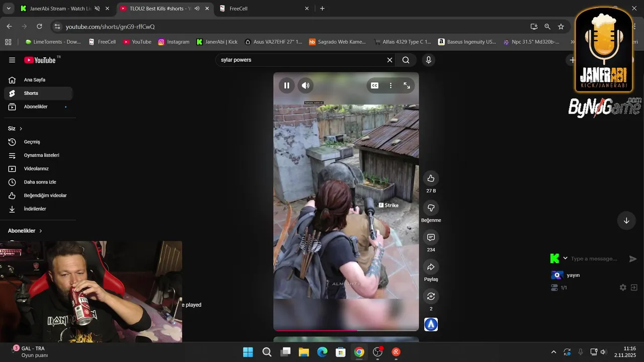Switch to JanerAbi Stream tab
This screenshot has width=644, height=362.
[x=60, y=9]
